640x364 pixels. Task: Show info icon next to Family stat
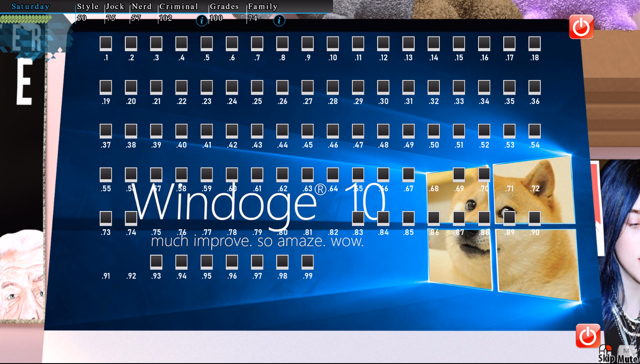pyautogui.click(x=279, y=20)
